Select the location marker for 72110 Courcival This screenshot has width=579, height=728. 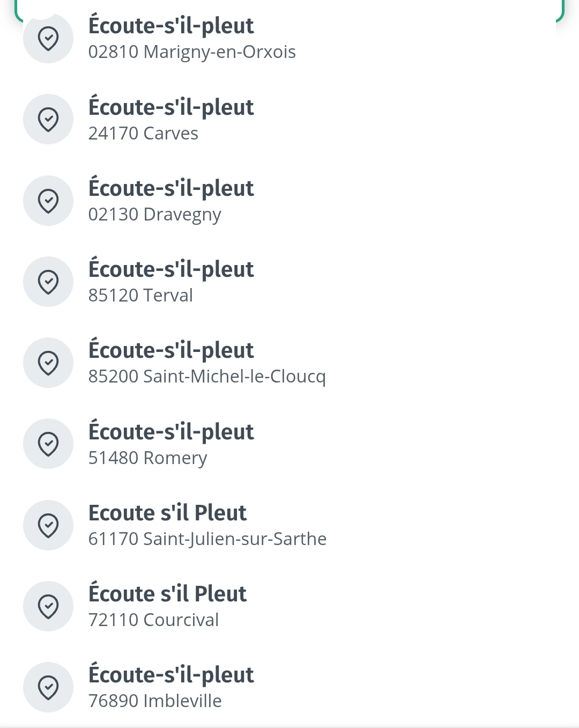pyautogui.click(x=48, y=606)
